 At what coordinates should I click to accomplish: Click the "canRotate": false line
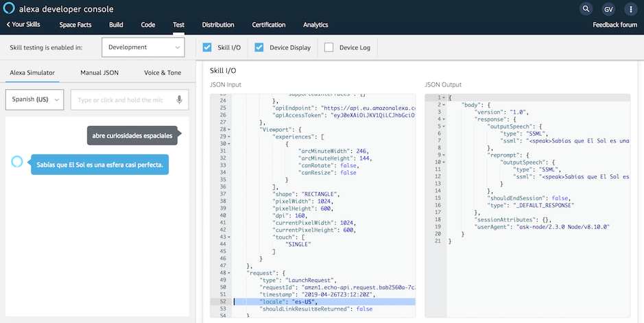click(329, 165)
